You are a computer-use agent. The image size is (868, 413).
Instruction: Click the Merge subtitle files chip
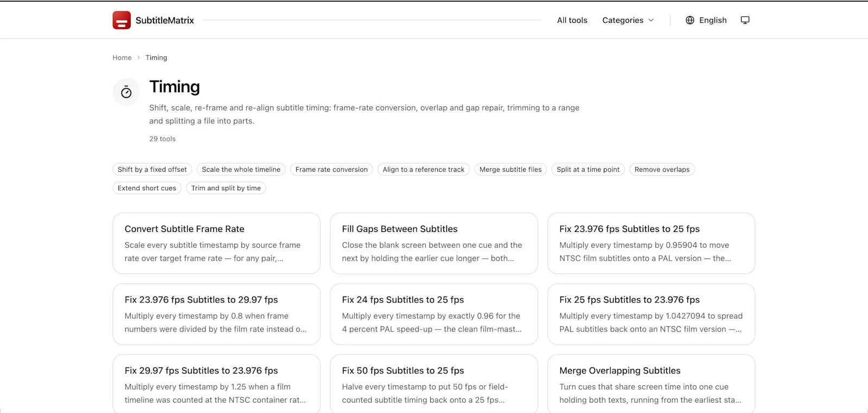point(510,170)
